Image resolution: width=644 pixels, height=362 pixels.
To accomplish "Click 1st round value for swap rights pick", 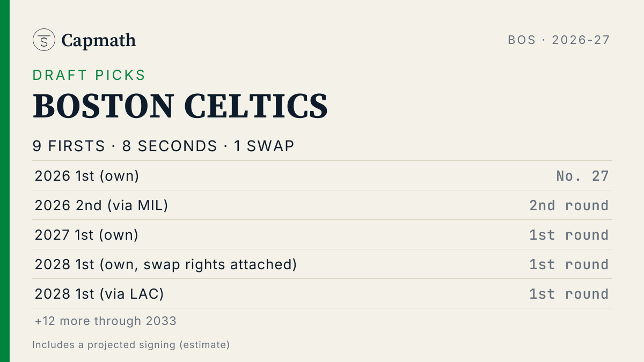I will tap(569, 264).
